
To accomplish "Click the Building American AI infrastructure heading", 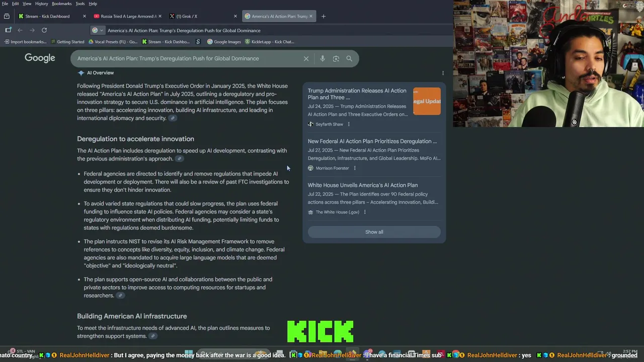I will click(x=132, y=316).
